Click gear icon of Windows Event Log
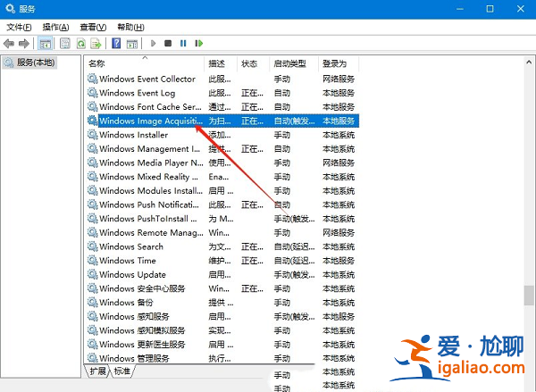 [92, 93]
